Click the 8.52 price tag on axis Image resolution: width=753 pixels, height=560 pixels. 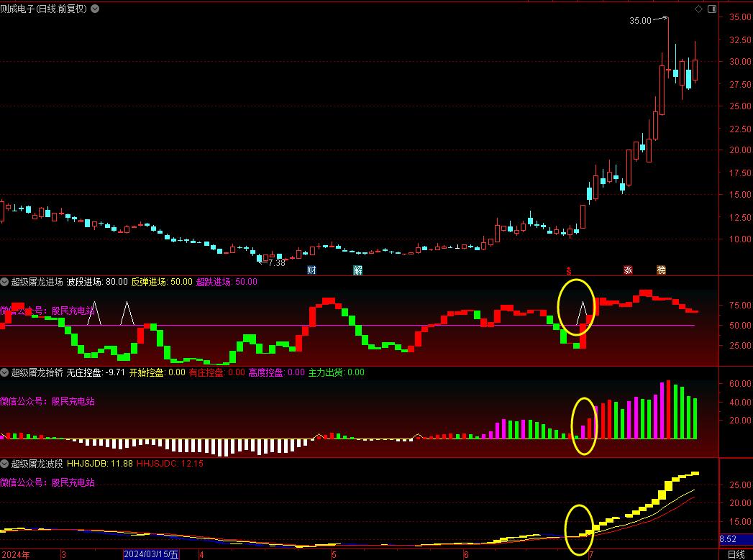pyautogui.click(x=728, y=538)
